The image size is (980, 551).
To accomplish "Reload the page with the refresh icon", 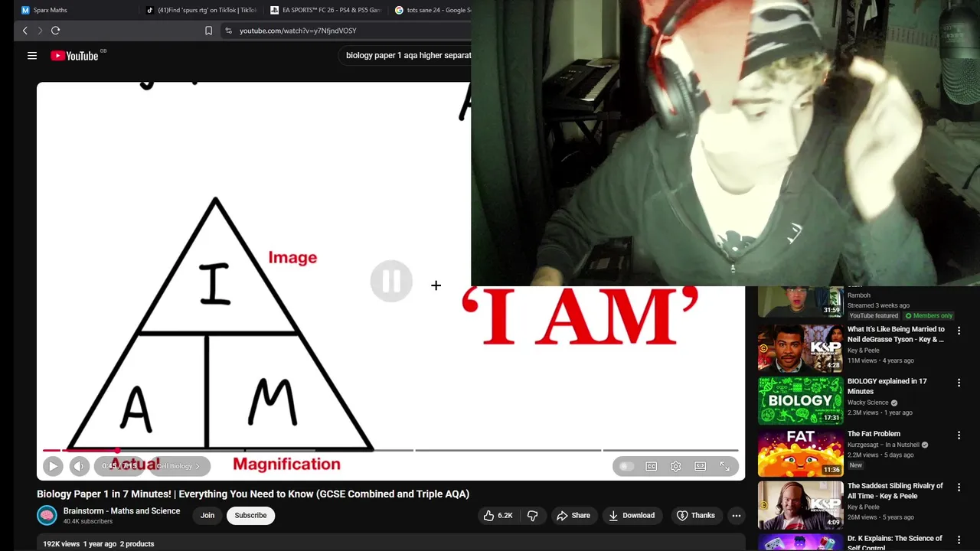I will click(x=55, y=31).
